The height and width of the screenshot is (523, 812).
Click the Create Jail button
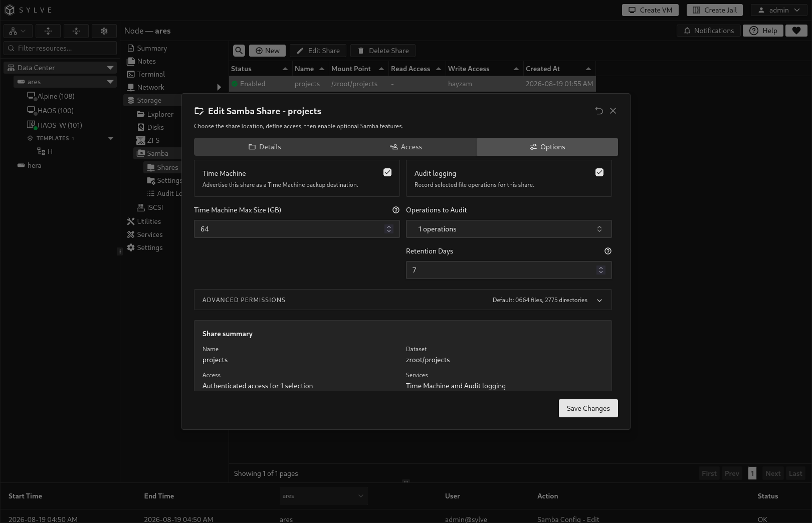pyautogui.click(x=715, y=10)
